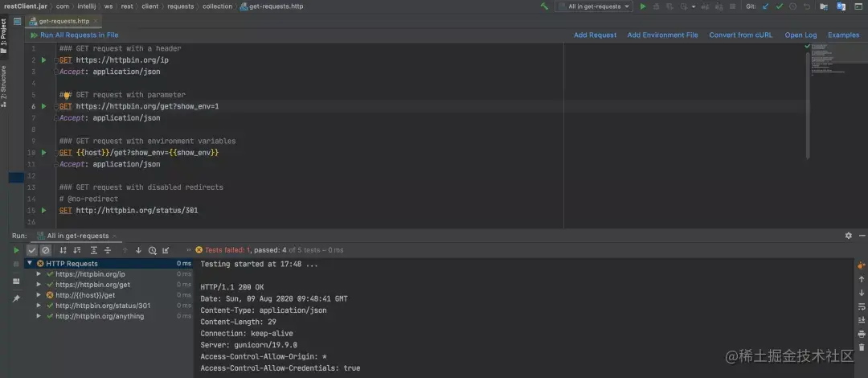This screenshot has height=378, width=868.
Task: Run the get?show_env=1 request on line 6
Action: pos(43,106)
